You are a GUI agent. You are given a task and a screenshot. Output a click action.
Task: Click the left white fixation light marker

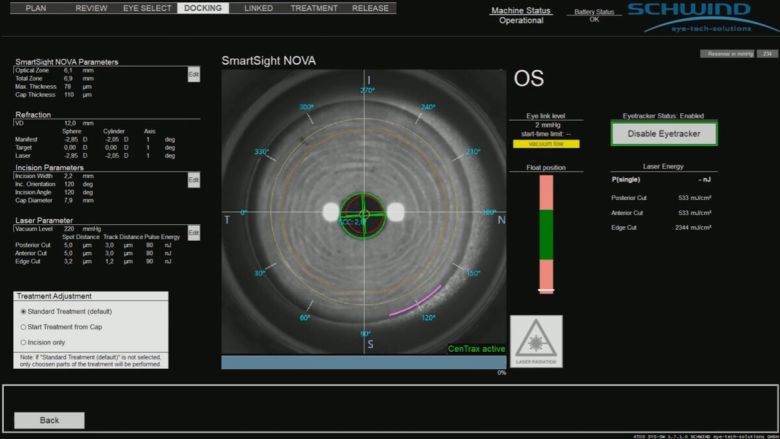pyautogui.click(x=332, y=212)
